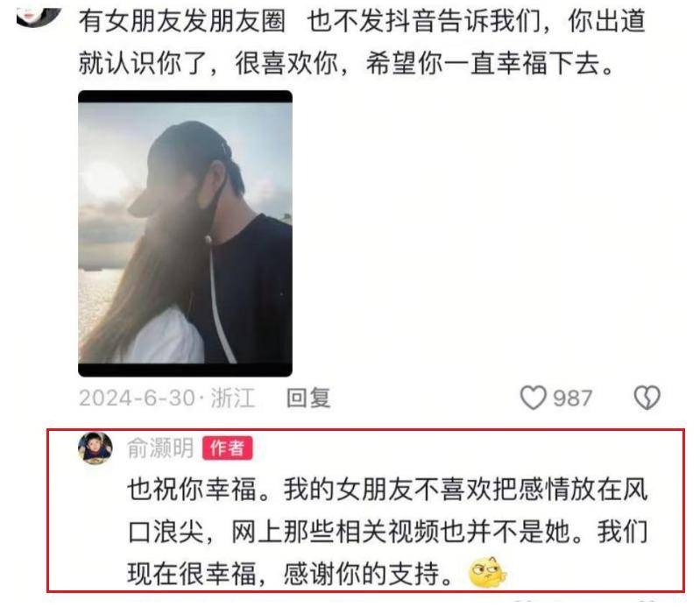The height and width of the screenshot is (607, 700).
Task: Open the attached couple photo thumbnail
Action: (x=185, y=233)
